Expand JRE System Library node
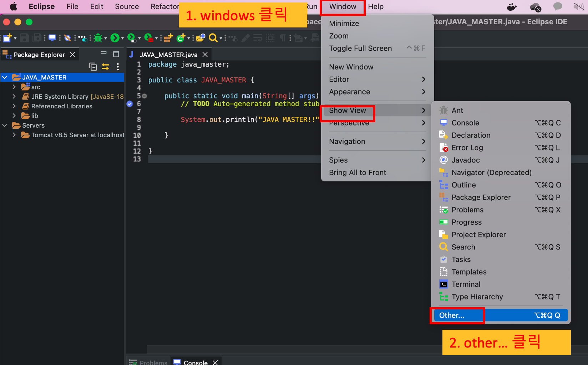 (14, 97)
